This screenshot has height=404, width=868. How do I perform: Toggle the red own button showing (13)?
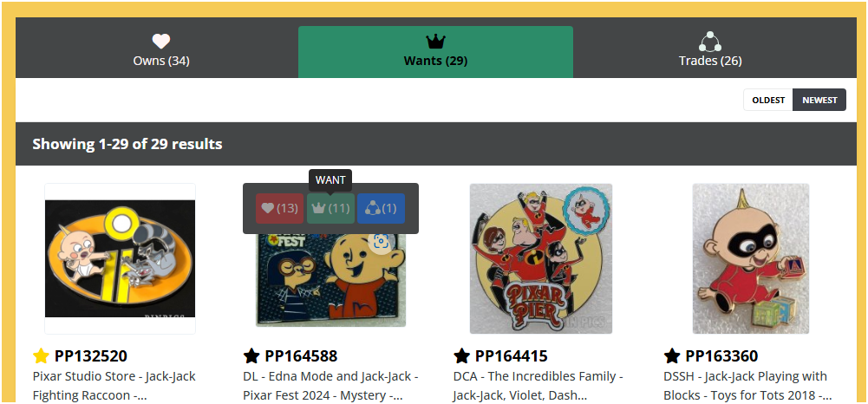(279, 209)
